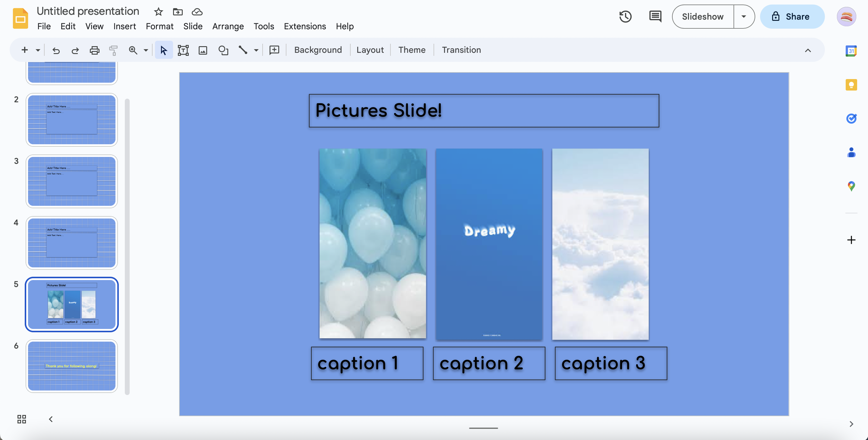Open the Format menu
868x440 pixels.
pos(159,26)
